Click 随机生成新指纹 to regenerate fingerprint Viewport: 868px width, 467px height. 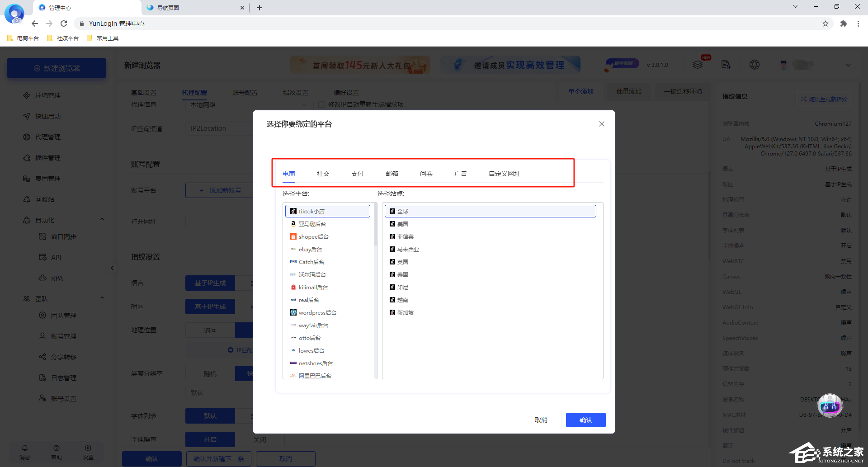pyautogui.click(x=823, y=99)
